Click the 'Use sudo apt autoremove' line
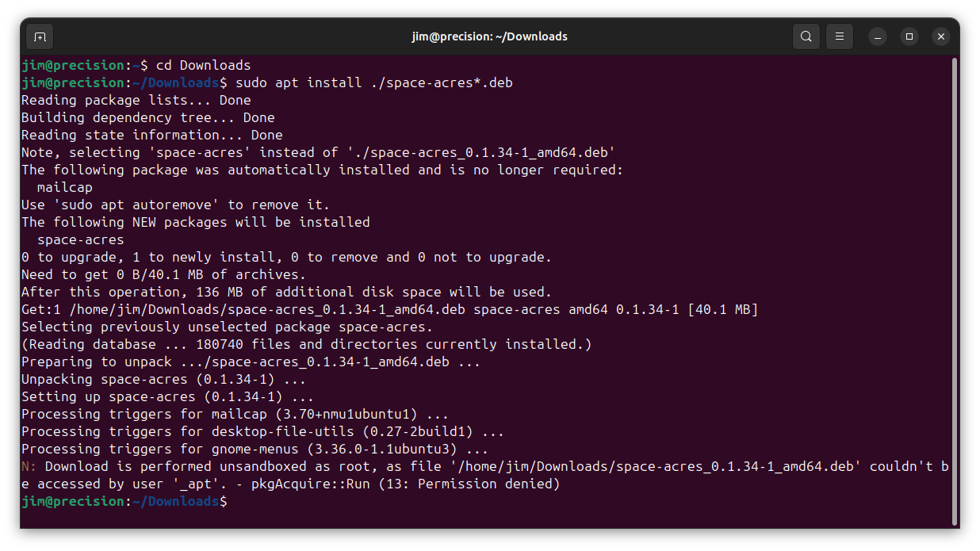 click(175, 205)
